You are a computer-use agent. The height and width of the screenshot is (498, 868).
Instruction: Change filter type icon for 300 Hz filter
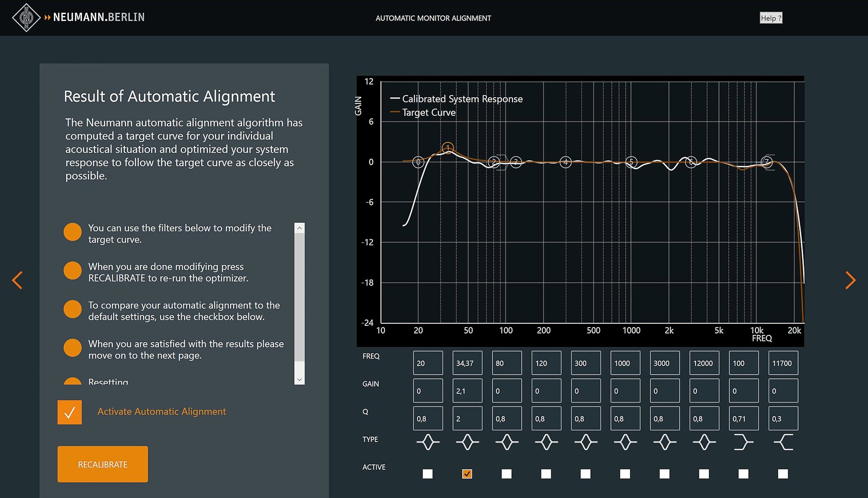click(x=586, y=442)
